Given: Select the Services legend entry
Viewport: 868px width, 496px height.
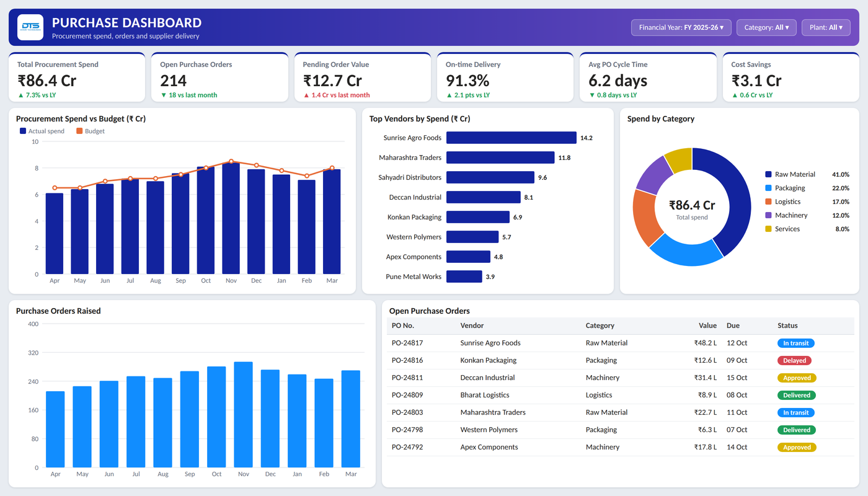Looking at the screenshot, I should click(x=807, y=229).
